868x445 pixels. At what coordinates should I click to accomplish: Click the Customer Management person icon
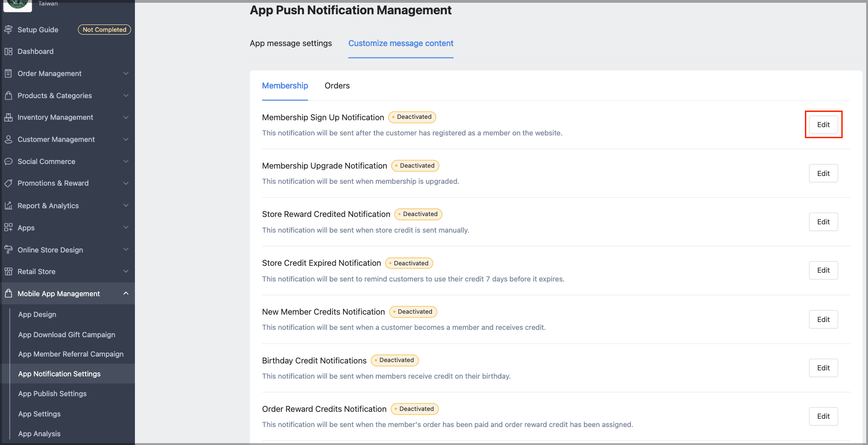(x=8, y=139)
